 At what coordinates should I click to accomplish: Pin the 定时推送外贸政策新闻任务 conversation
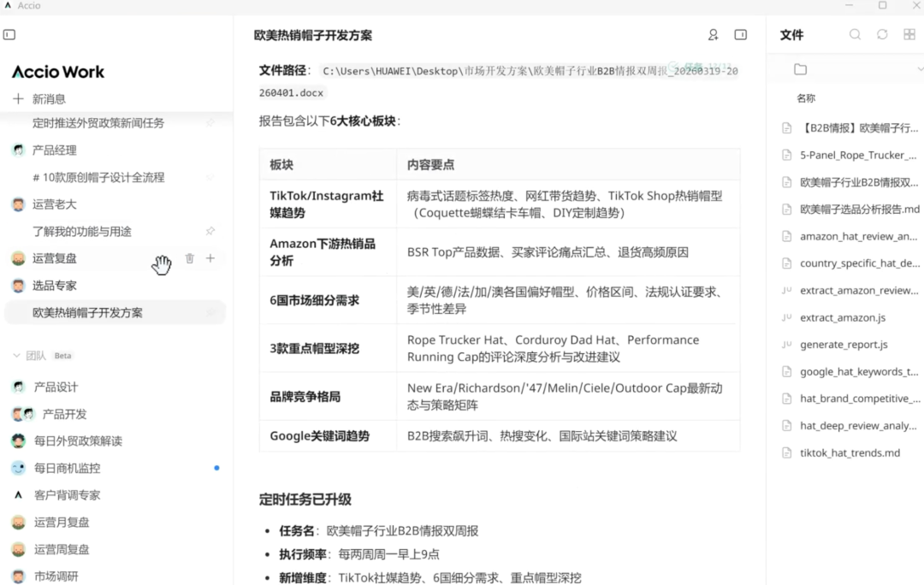210,122
